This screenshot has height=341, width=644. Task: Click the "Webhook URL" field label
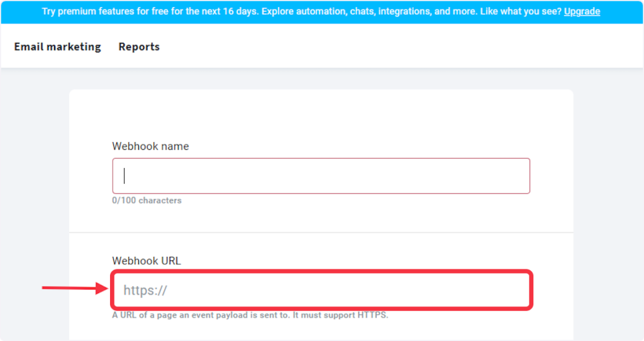click(x=147, y=260)
